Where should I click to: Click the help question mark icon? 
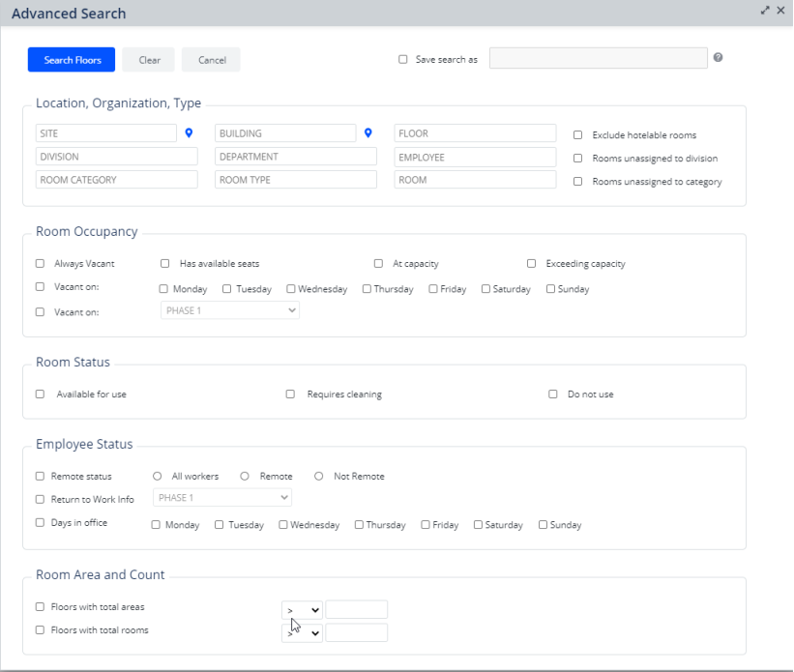[718, 58]
